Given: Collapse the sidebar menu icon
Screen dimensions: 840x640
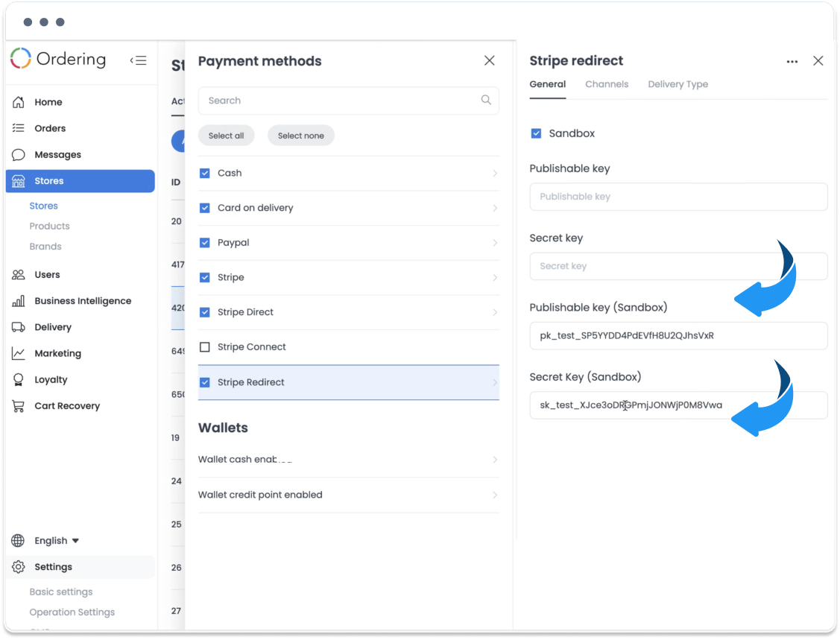Looking at the screenshot, I should point(138,60).
